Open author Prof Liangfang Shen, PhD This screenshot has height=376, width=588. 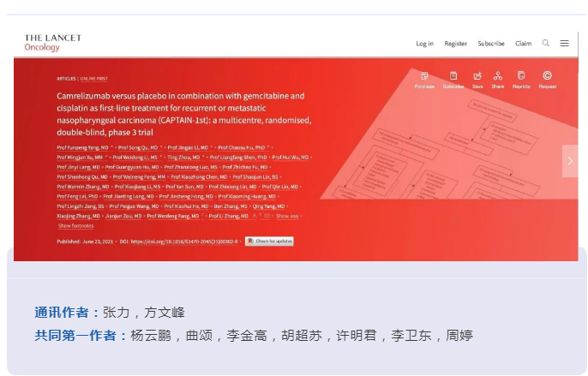coord(238,158)
